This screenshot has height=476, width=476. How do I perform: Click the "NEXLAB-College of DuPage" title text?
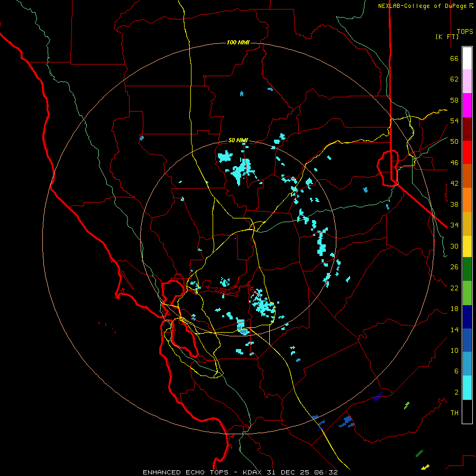422,6
